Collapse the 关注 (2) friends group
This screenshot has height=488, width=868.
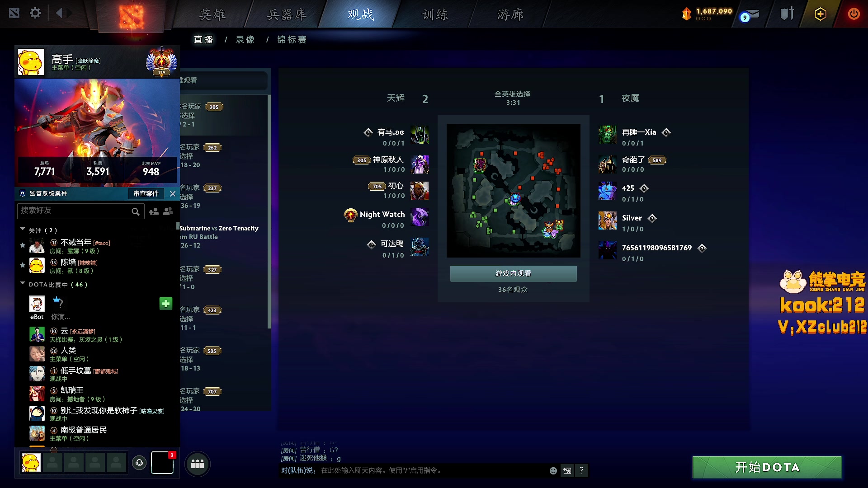(23, 230)
